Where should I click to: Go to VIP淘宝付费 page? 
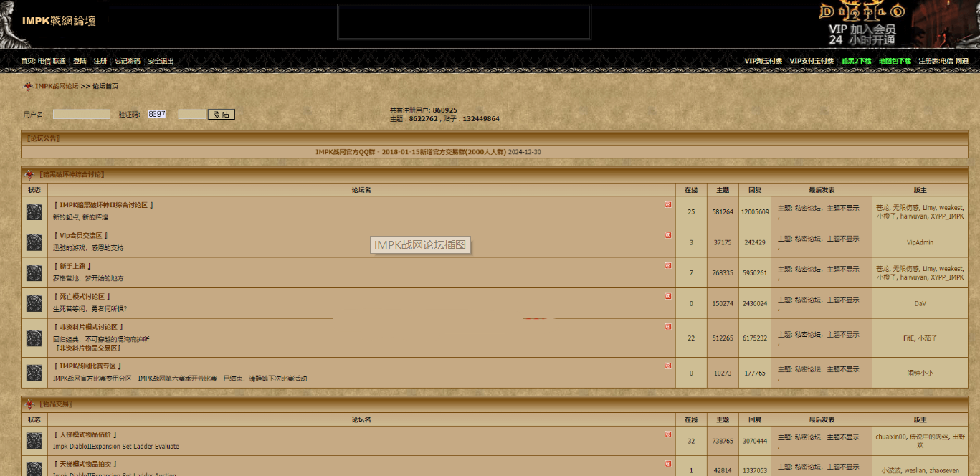763,61
